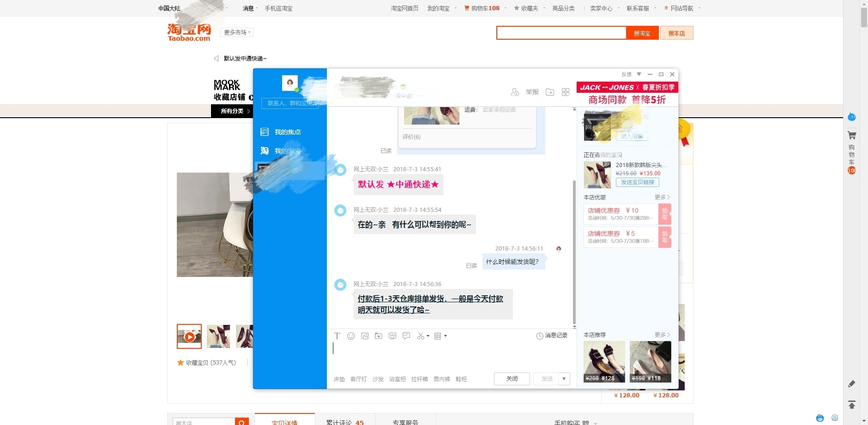Claim the ¥5 store coupon 领取
The width and height of the screenshot is (868, 425).
coord(665,237)
